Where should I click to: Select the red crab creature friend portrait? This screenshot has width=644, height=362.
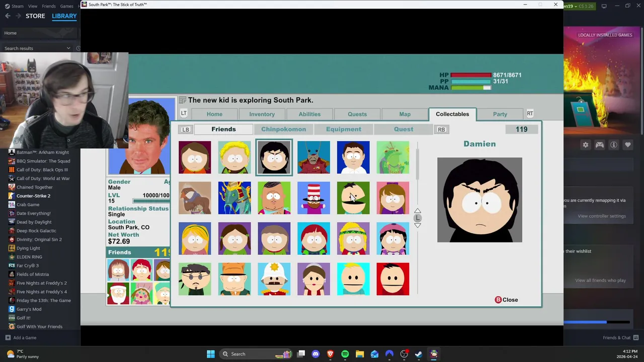313,157
